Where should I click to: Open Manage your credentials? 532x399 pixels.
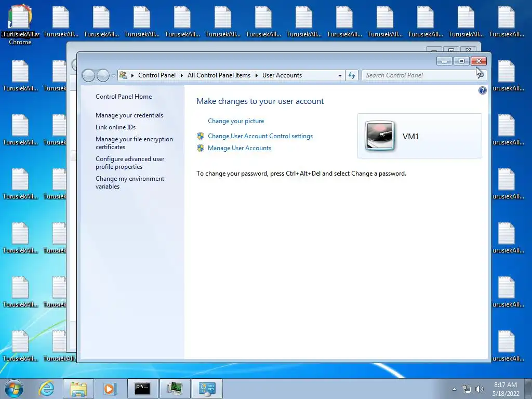point(129,115)
